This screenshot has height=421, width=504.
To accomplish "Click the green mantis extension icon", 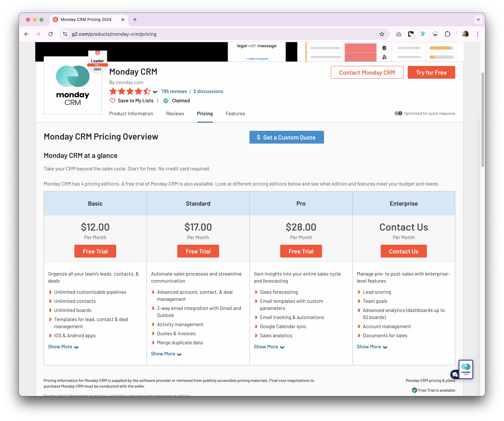I will (x=423, y=34).
